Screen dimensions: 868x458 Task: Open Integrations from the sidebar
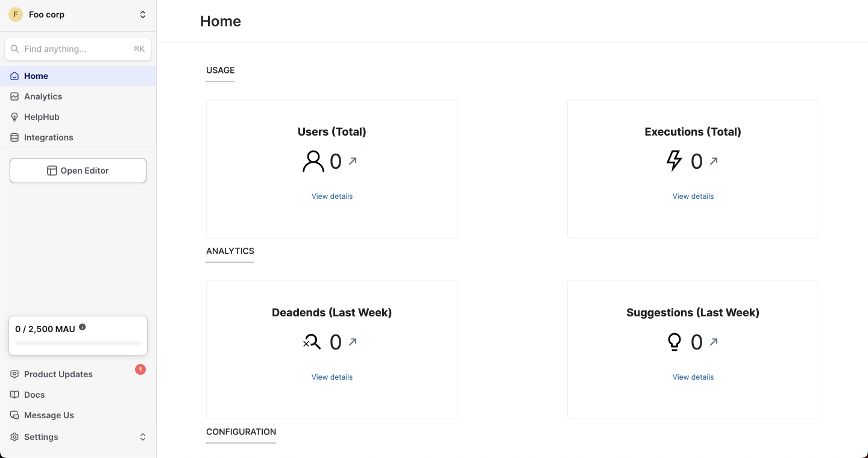pyautogui.click(x=48, y=137)
